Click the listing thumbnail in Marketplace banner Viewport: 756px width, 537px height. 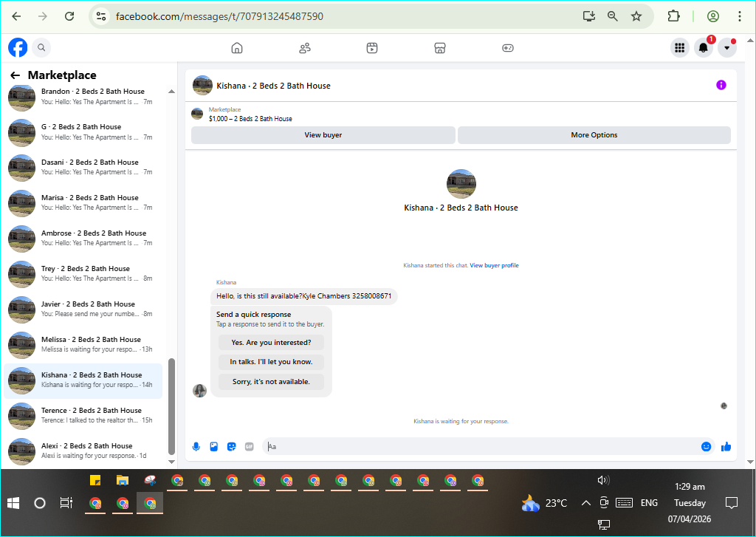(197, 114)
